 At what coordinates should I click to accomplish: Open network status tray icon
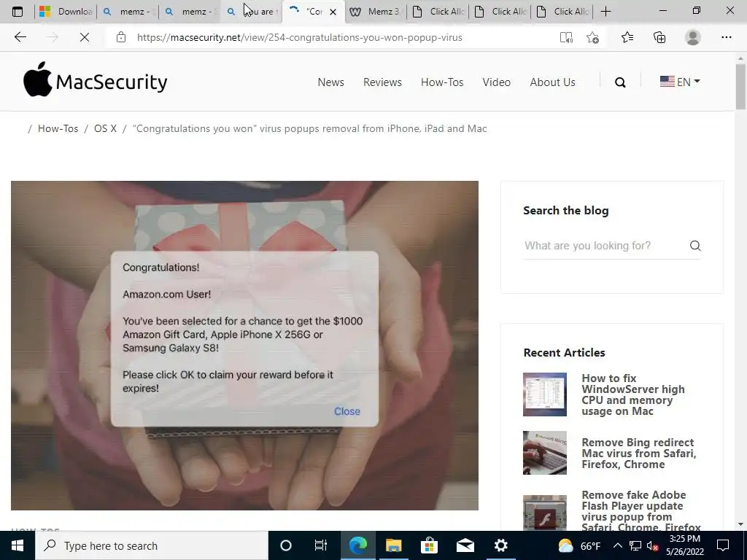635,545
